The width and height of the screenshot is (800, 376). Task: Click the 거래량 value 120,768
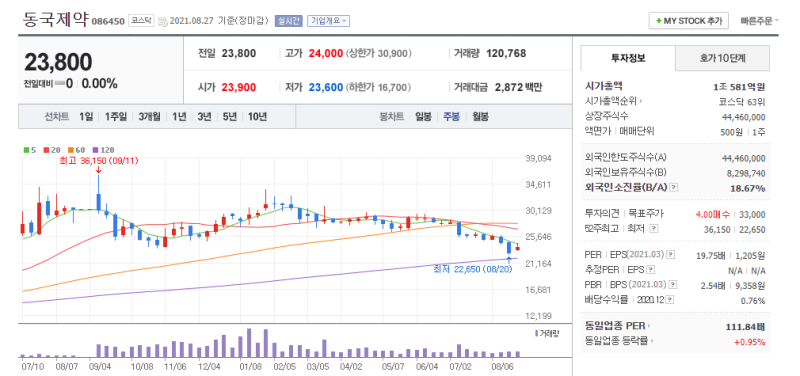pos(506,54)
